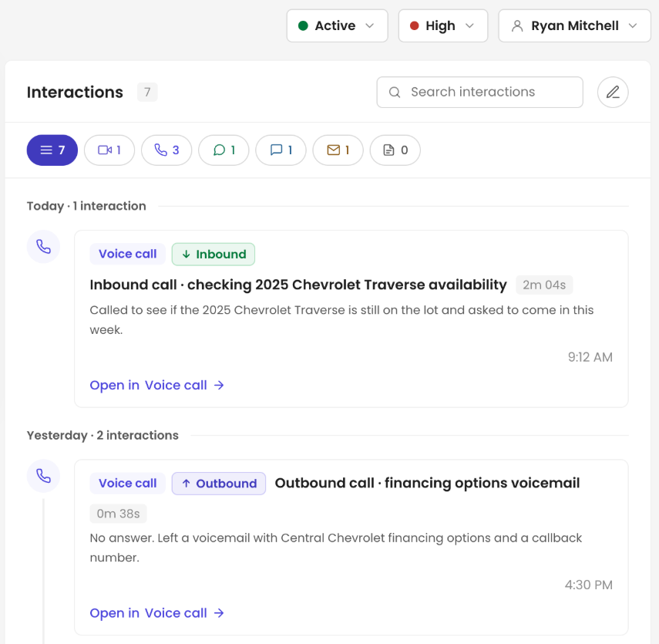Click the magnifier icon in search box
659x644 pixels.
tap(394, 92)
